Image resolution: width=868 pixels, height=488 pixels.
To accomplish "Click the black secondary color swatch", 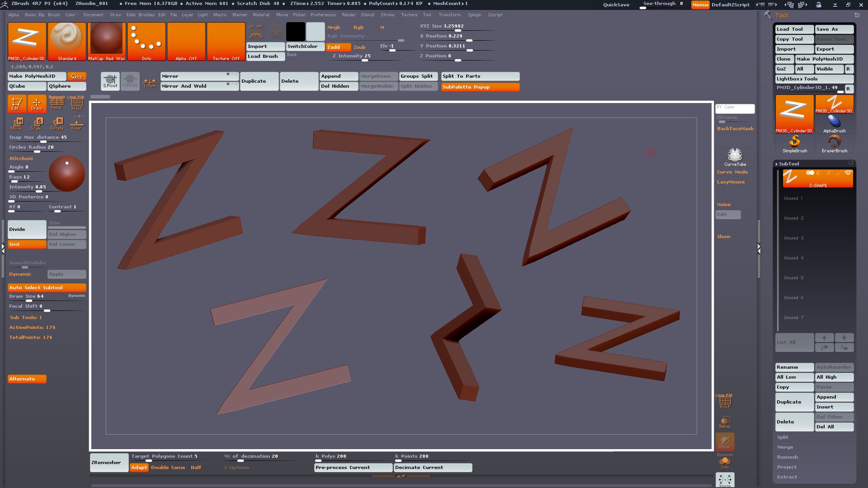I will [296, 32].
